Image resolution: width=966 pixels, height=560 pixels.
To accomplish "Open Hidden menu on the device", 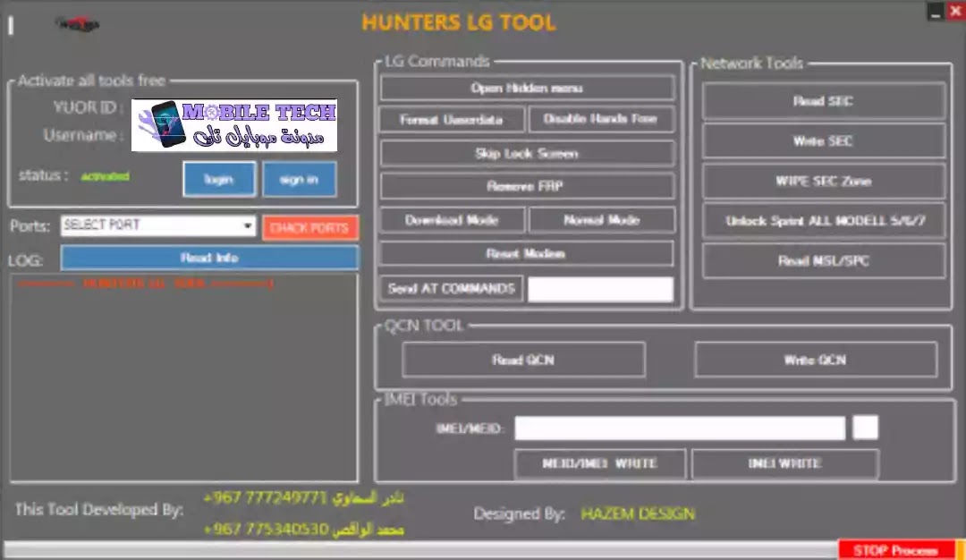I will pos(527,87).
